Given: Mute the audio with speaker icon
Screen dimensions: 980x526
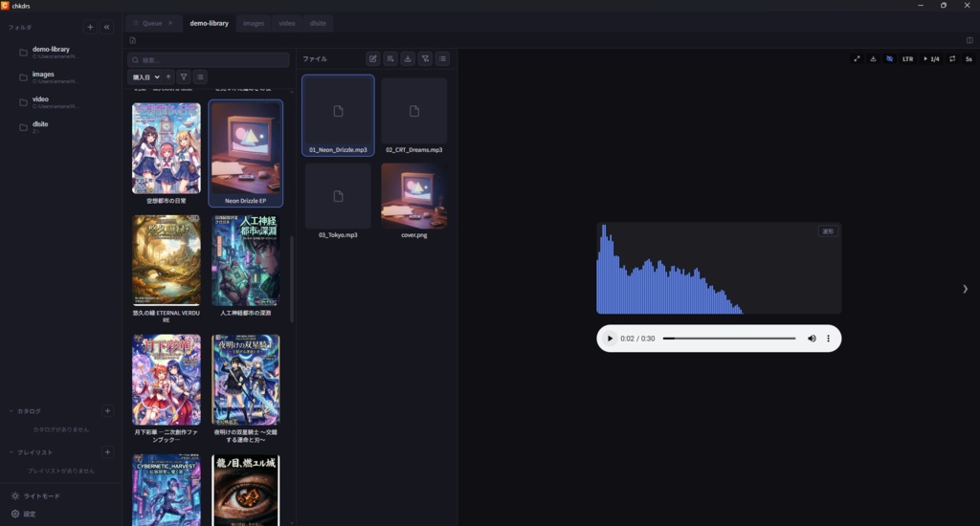Looking at the screenshot, I should (x=812, y=339).
